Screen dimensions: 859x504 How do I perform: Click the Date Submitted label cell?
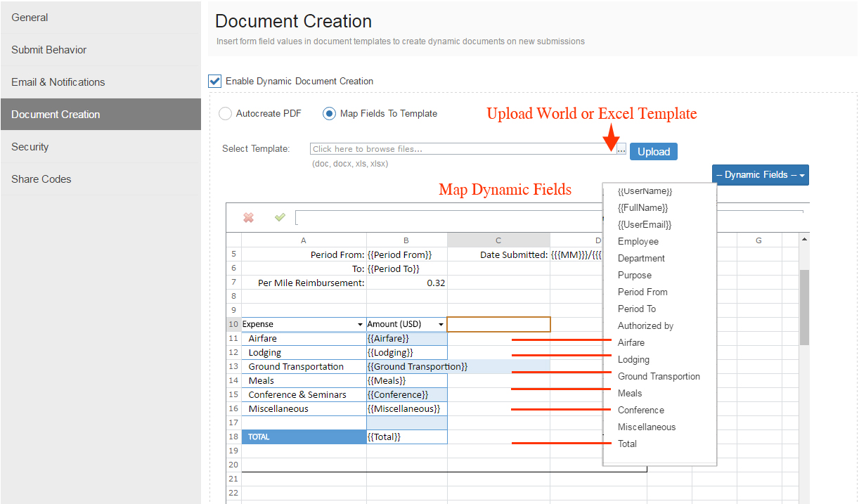pos(498,254)
